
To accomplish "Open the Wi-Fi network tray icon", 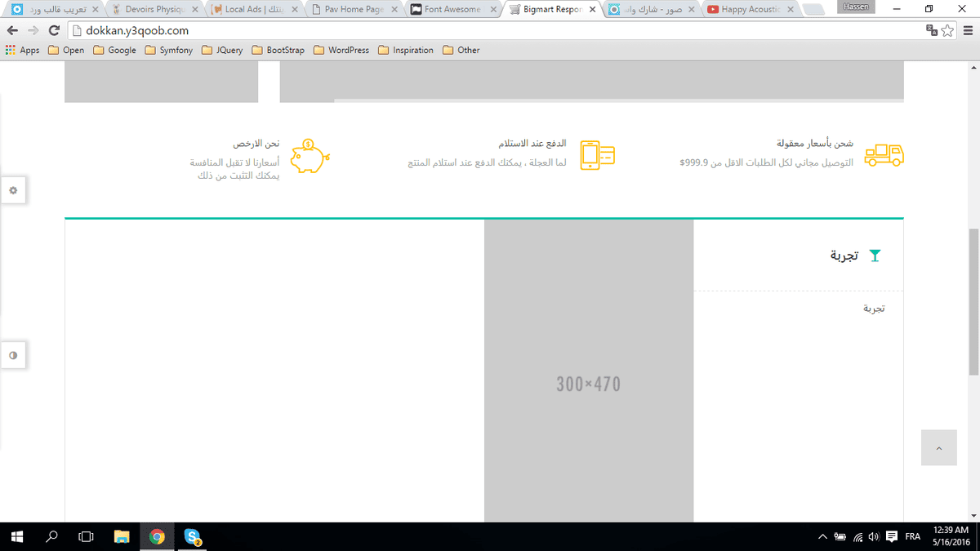I will pyautogui.click(x=858, y=536).
